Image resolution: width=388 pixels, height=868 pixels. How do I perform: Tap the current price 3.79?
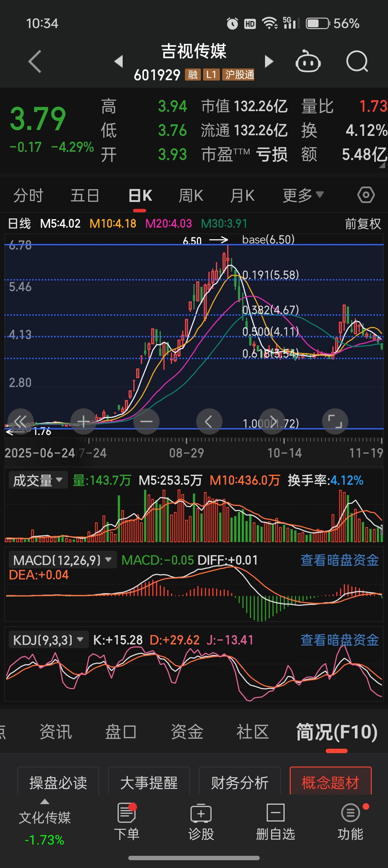click(x=38, y=119)
